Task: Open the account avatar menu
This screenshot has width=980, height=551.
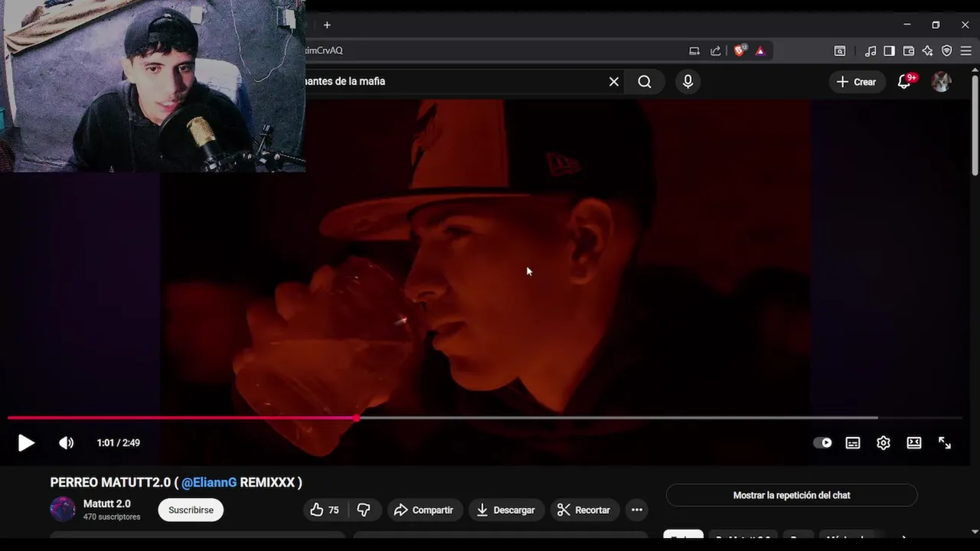Action: click(x=941, y=82)
